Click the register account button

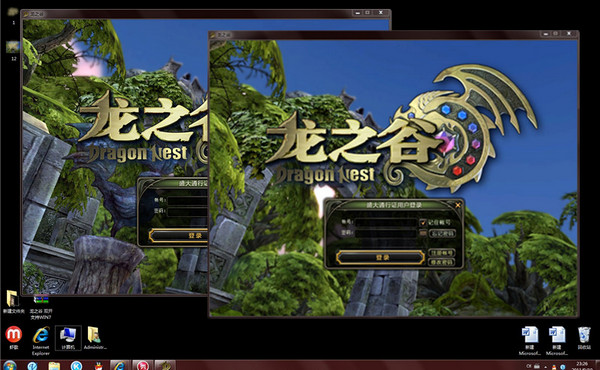pyautogui.click(x=442, y=253)
